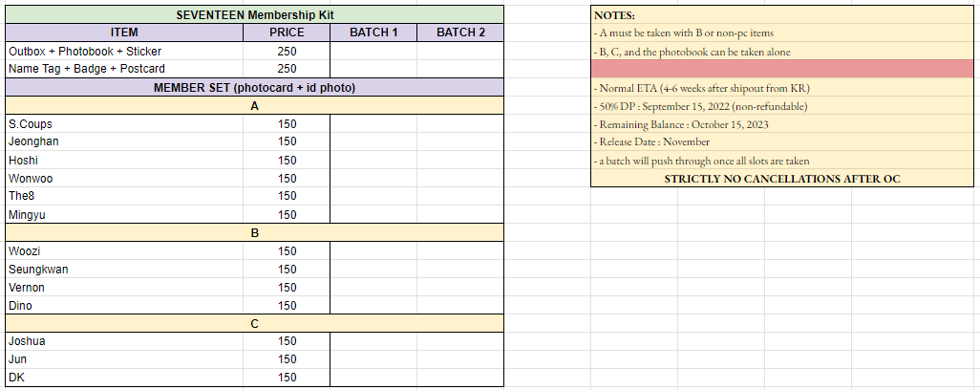Viewport: 980px width, 390px height.
Task: Select the Jeonghan cell
Action: (124, 141)
